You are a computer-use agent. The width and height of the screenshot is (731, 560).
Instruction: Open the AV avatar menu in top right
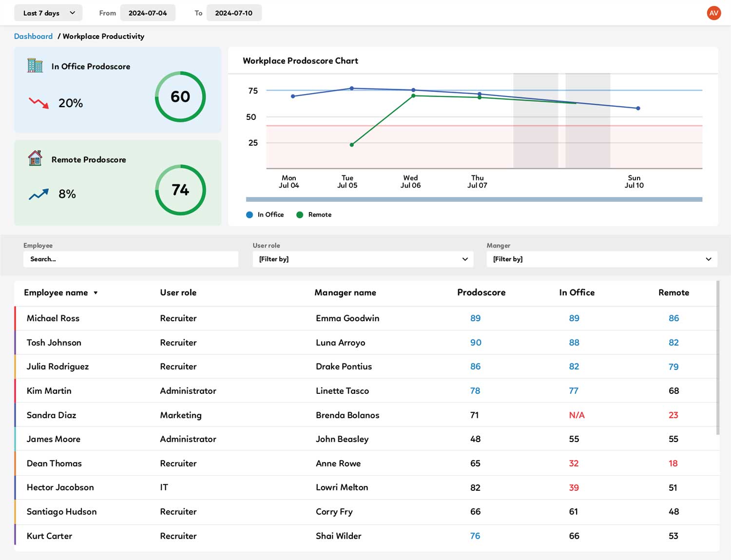pyautogui.click(x=713, y=13)
